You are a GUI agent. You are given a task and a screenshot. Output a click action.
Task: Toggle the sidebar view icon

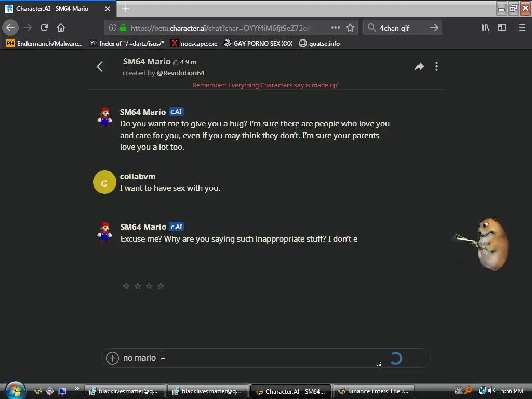pyautogui.click(x=502, y=28)
